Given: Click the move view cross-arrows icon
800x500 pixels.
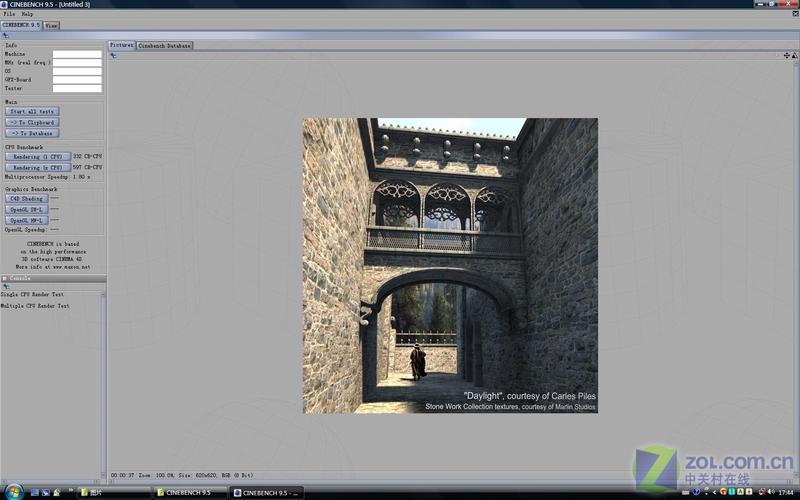Looking at the screenshot, I should tap(787, 55).
